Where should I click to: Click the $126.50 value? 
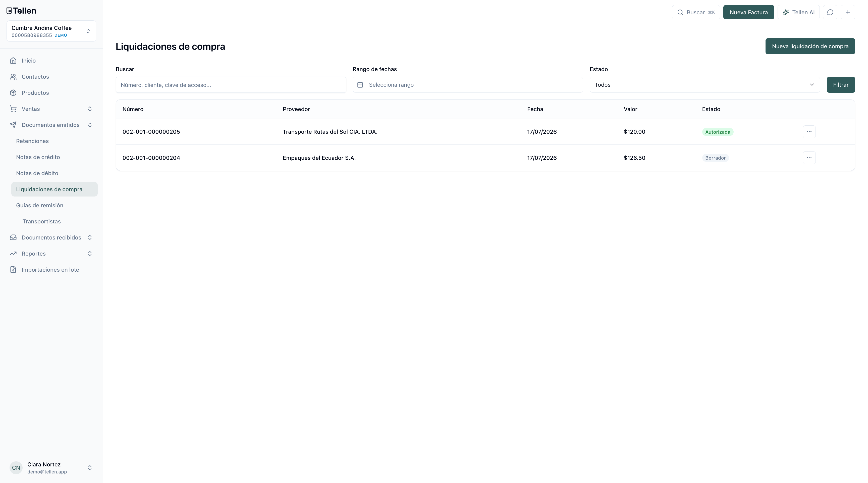[634, 158]
